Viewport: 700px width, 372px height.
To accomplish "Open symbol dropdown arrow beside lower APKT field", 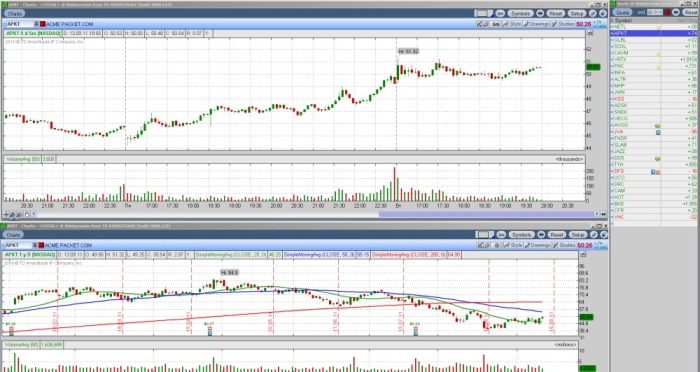I will point(34,245).
